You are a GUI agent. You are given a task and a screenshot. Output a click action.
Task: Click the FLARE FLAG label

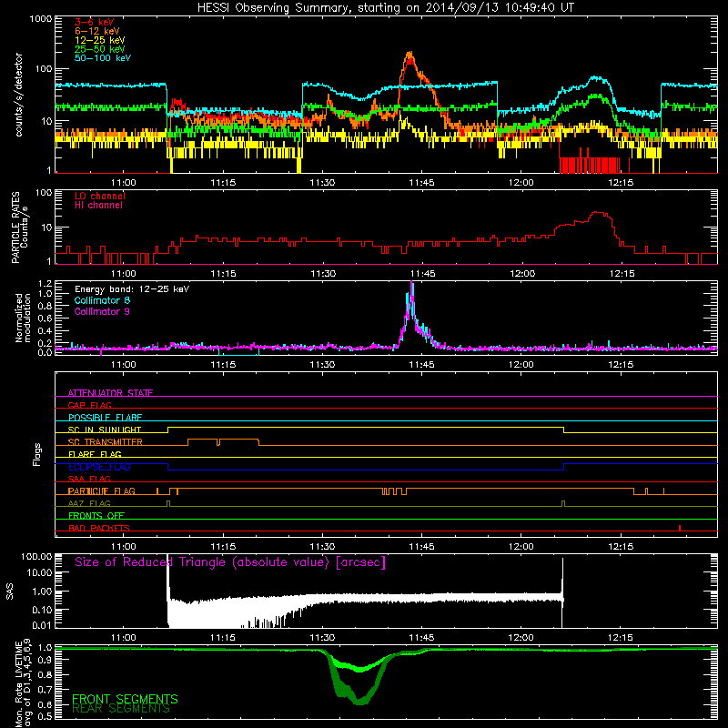point(95,454)
